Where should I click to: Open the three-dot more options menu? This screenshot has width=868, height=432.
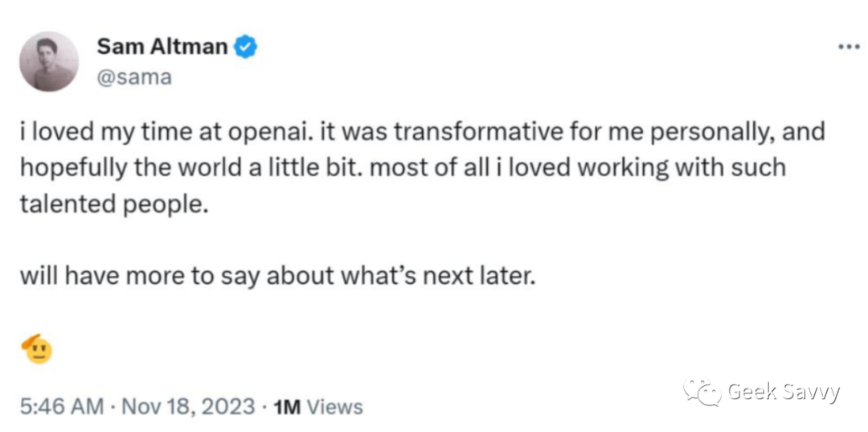pyautogui.click(x=848, y=47)
